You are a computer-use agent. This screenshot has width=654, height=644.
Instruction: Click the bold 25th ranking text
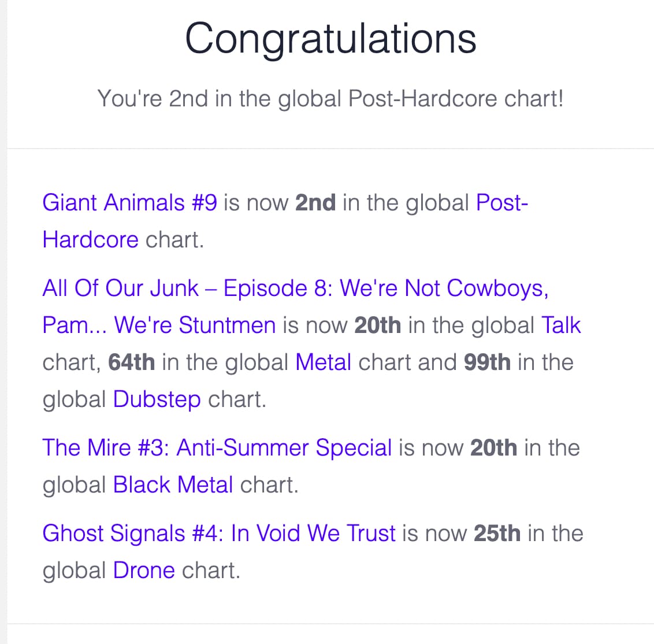click(497, 534)
